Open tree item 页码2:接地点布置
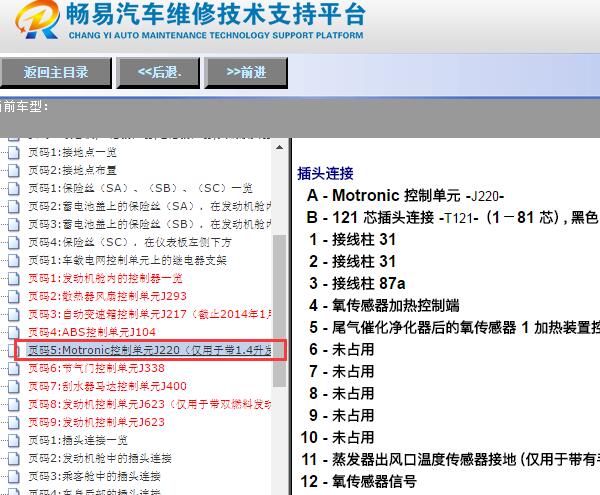 click(72, 170)
